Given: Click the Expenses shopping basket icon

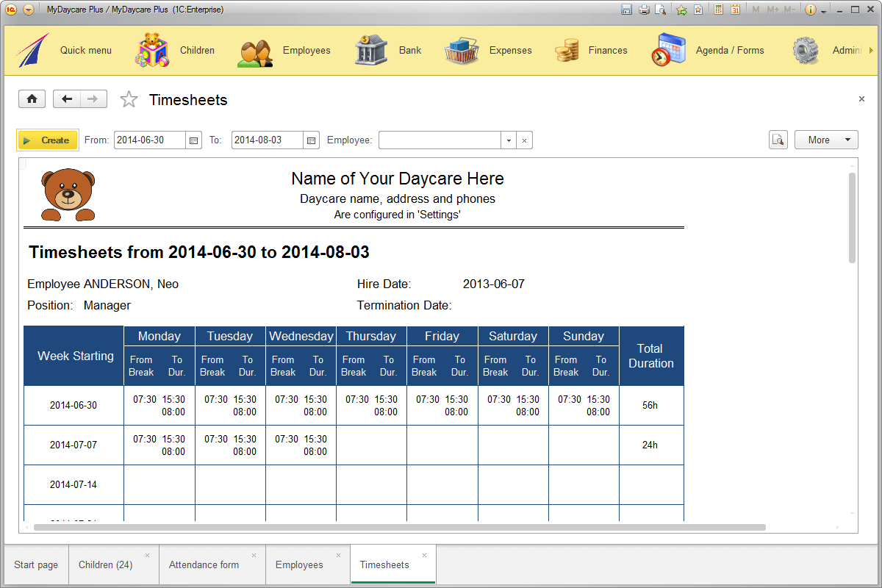Looking at the screenshot, I should pyautogui.click(x=462, y=51).
